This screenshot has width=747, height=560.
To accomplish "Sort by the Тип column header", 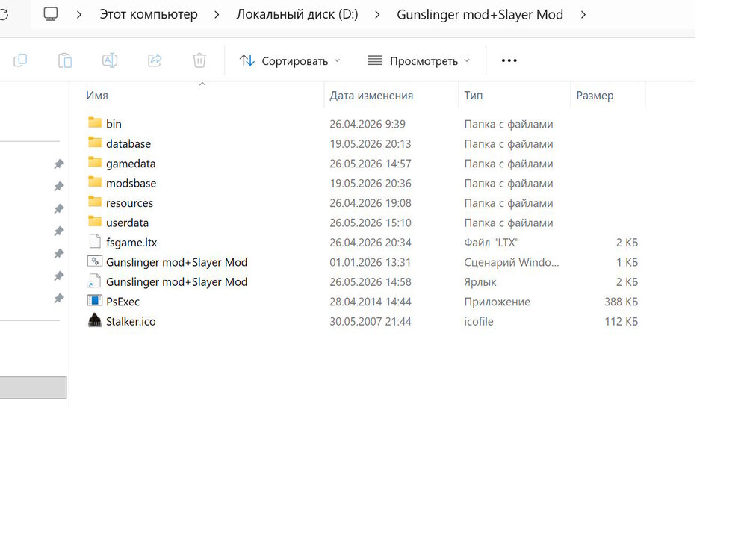I will point(473,96).
